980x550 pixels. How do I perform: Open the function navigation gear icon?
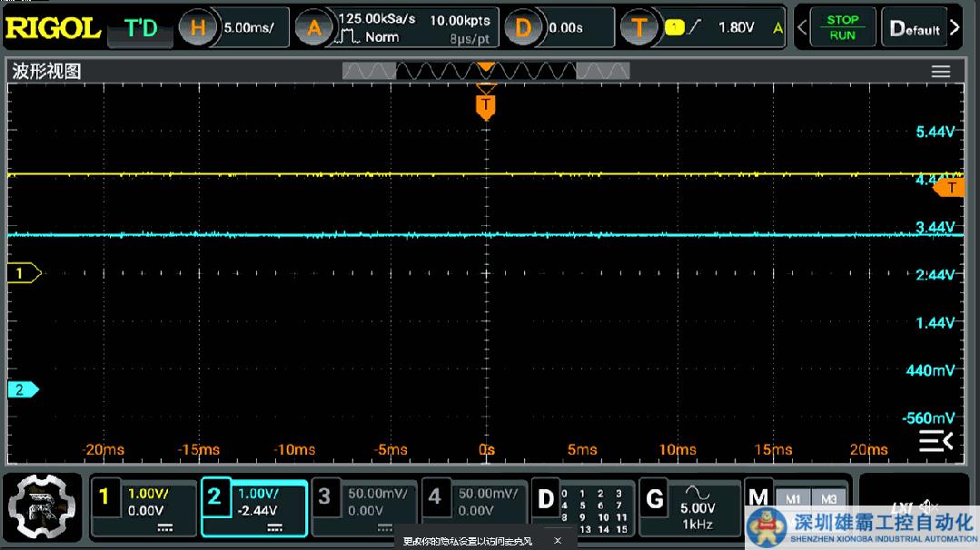43,507
